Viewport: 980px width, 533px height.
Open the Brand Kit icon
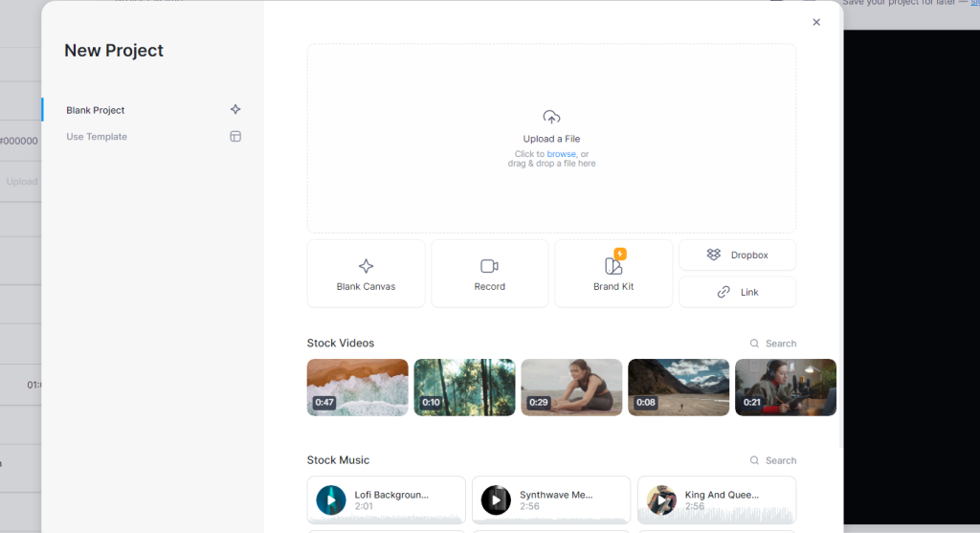[x=612, y=266]
